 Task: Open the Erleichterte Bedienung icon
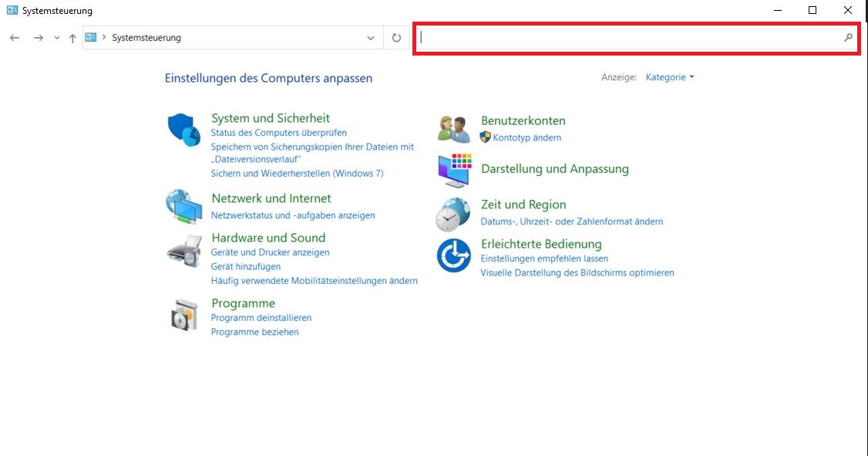pos(453,255)
